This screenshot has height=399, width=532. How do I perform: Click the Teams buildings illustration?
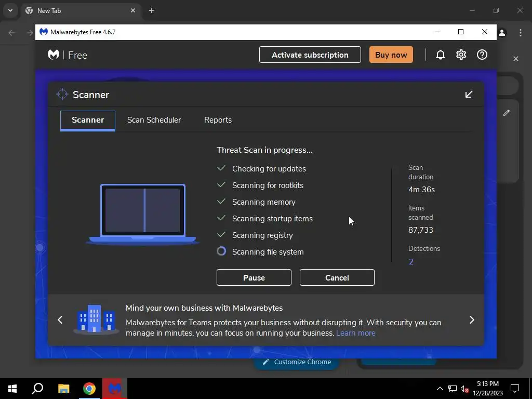(96, 320)
